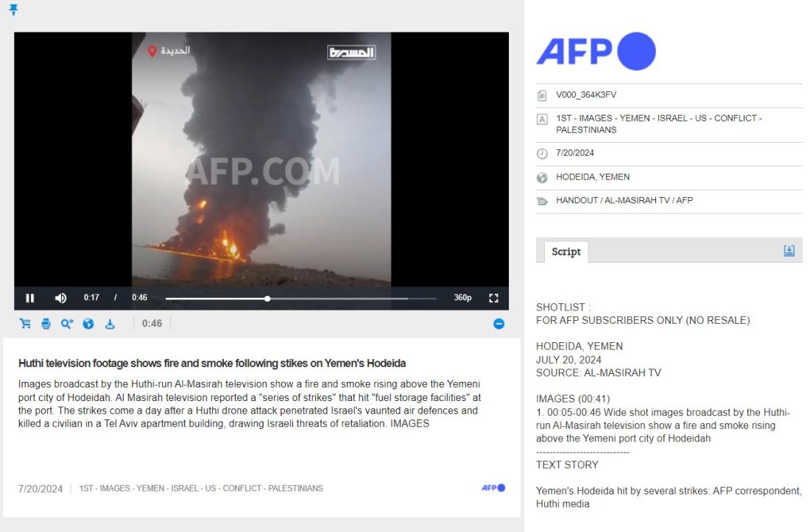Enter fullscreen video mode
Image resolution: width=810 pixels, height=532 pixels.
click(x=493, y=298)
